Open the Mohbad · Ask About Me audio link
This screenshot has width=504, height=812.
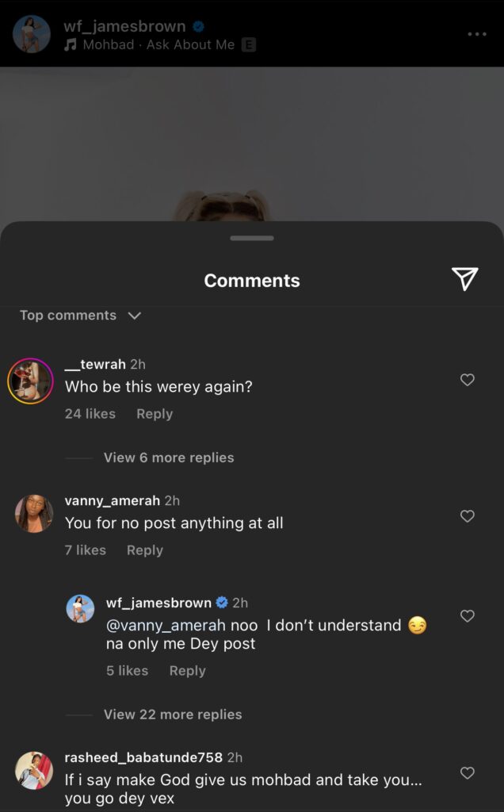click(x=158, y=44)
